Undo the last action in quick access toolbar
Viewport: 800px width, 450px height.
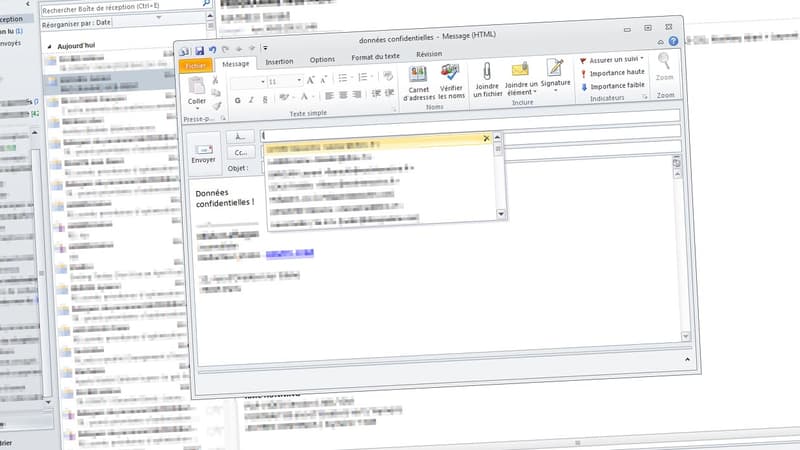(212, 50)
